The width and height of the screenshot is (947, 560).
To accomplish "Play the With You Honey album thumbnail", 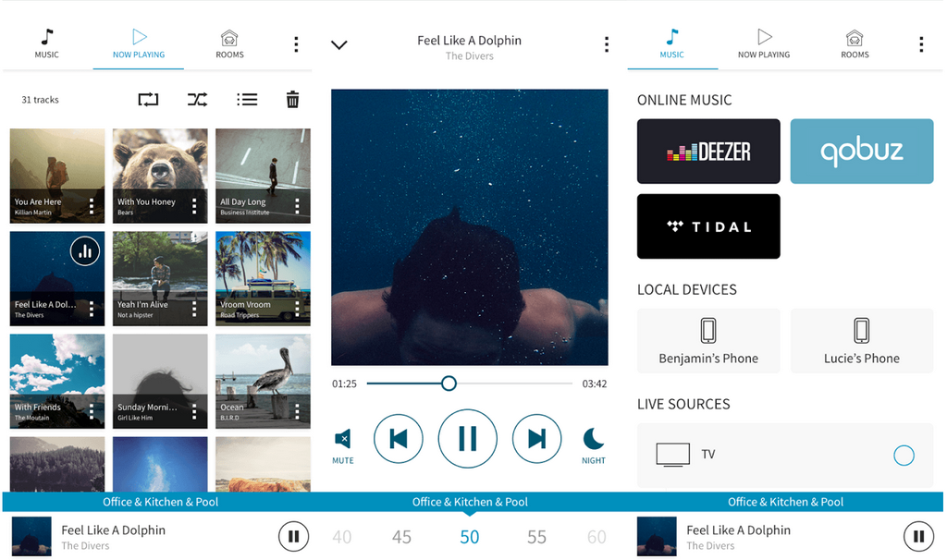I will [x=159, y=166].
